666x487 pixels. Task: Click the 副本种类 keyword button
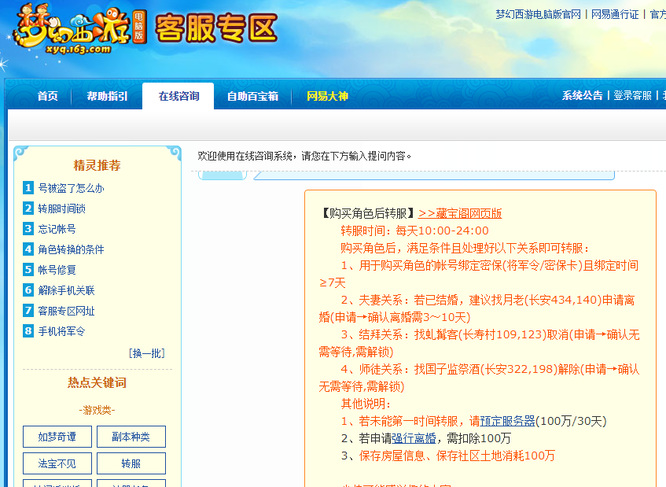click(131, 436)
